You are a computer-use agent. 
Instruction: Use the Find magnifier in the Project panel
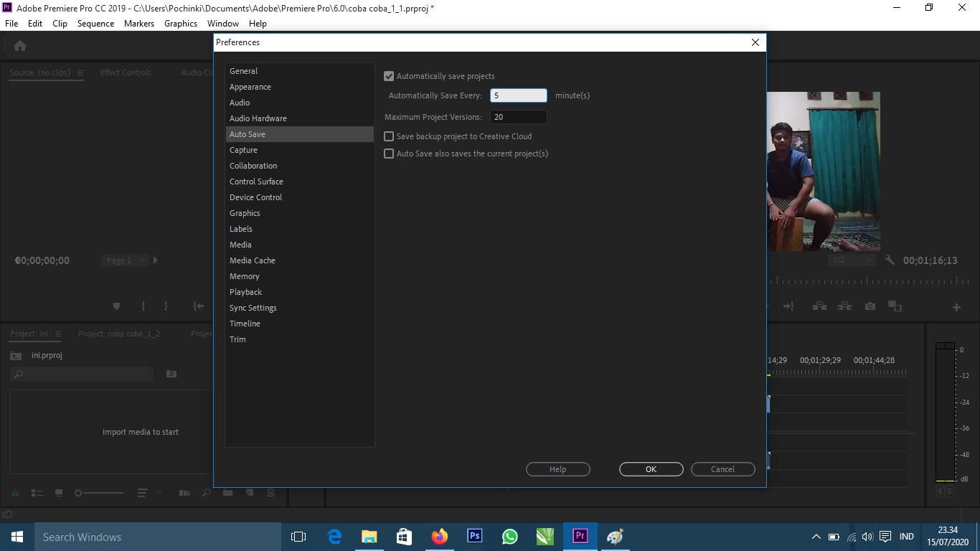point(206,493)
